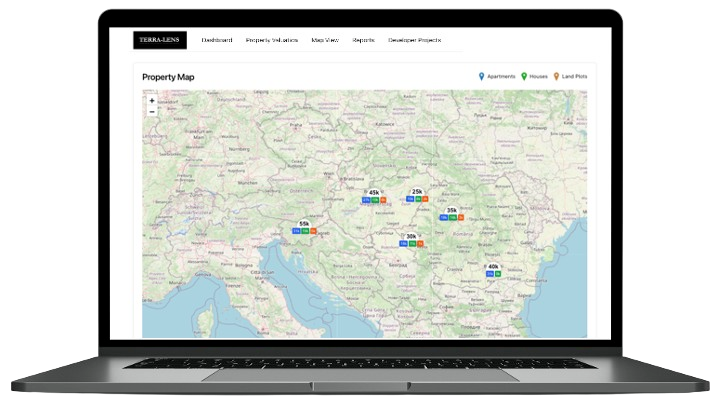This screenshot has width=721, height=407.
Task: Select the 30k property cluster
Action: (411, 236)
